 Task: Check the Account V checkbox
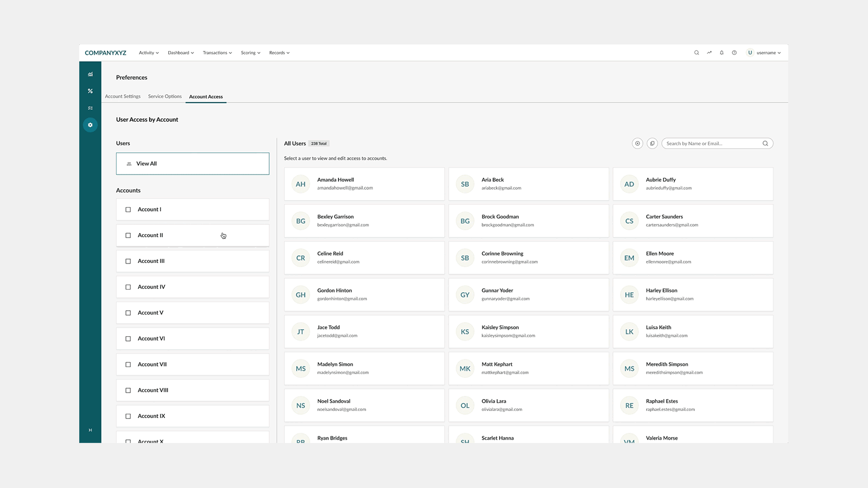tap(128, 313)
